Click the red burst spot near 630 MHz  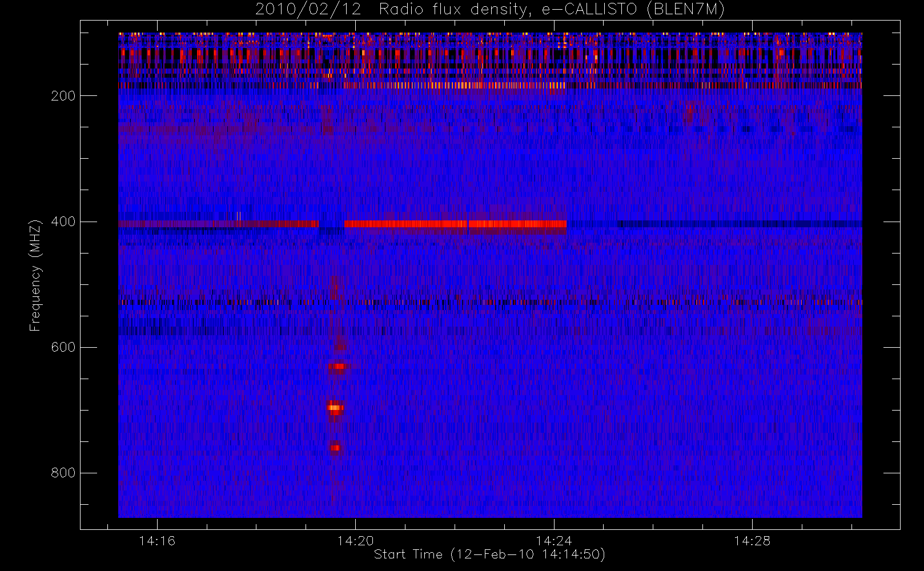(338, 366)
